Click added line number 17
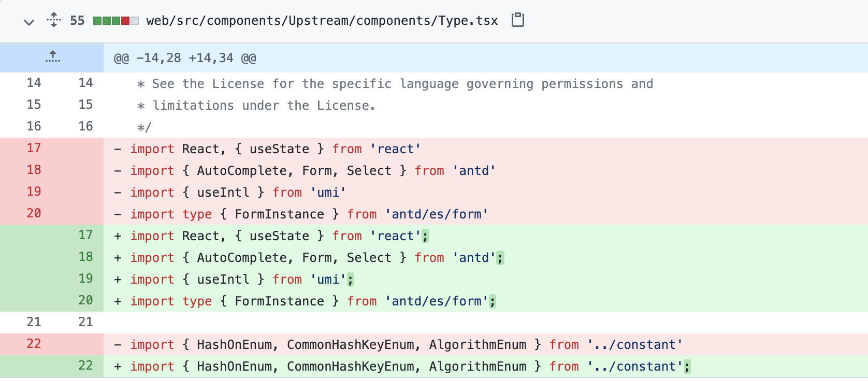This screenshot has width=868, height=381. pos(85,235)
